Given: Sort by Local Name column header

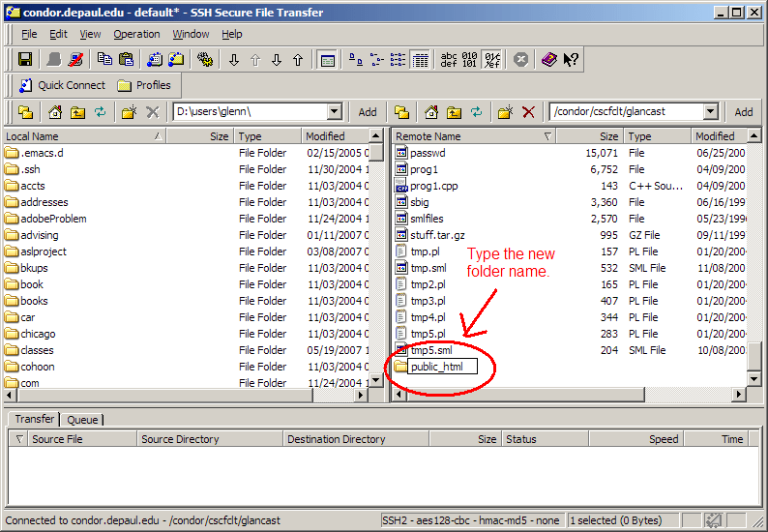Looking at the screenshot, I should coord(84,136).
